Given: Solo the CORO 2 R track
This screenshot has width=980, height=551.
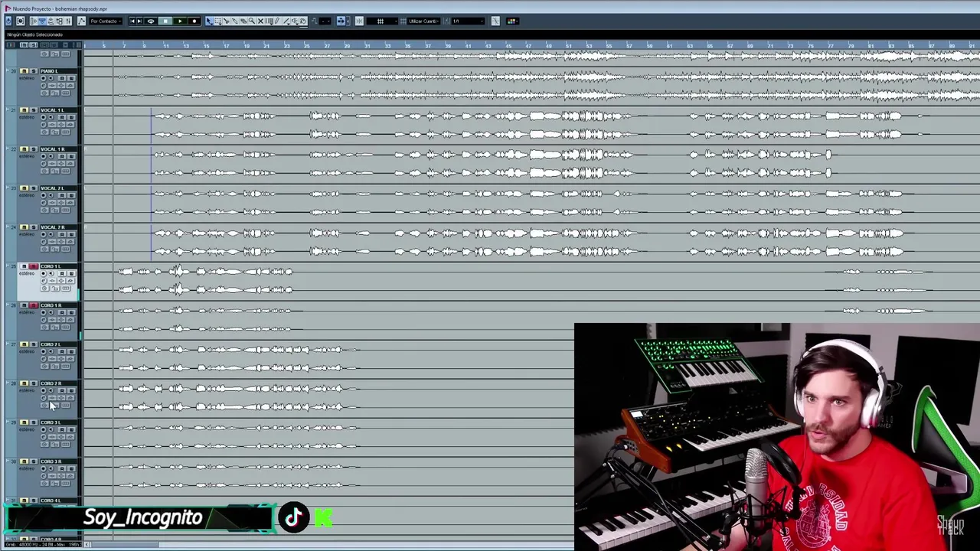Looking at the screenshot, I should click(x=34, y=383).
